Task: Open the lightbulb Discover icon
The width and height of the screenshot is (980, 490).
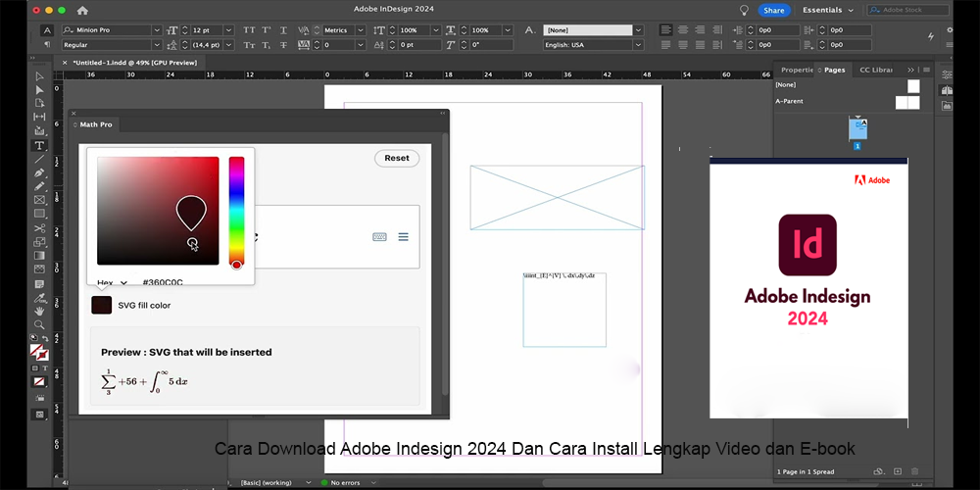Action: coord(744,10)
